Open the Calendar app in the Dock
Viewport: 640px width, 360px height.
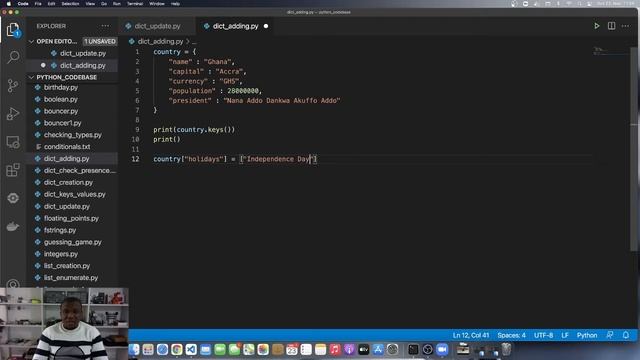tap(292, 349)
